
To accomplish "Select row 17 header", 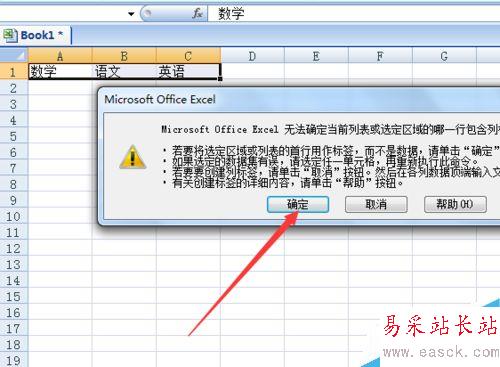I will click(14, 328).
